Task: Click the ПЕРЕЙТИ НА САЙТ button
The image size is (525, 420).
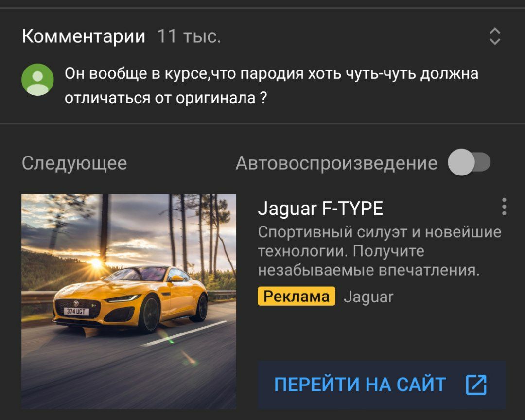Action: point(382,385)
